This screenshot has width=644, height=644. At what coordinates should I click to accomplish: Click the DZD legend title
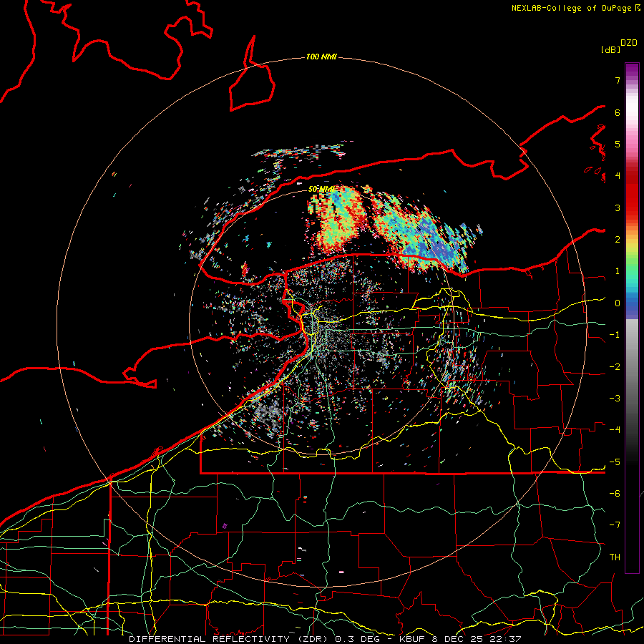coord(629,43)
